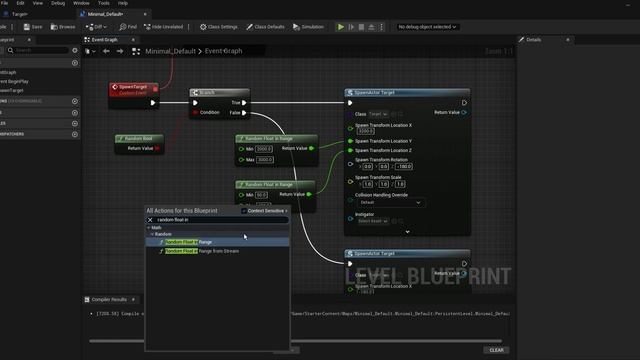The height and width of the screenshot is (360, 640).
Task: Choose Random Float in Range action
Action: point(217,242)
